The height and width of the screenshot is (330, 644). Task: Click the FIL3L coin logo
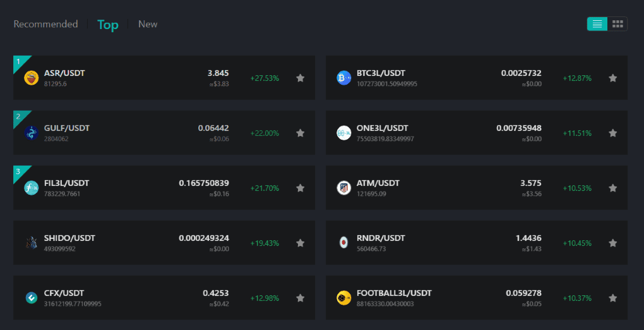[x=31, y=188]
